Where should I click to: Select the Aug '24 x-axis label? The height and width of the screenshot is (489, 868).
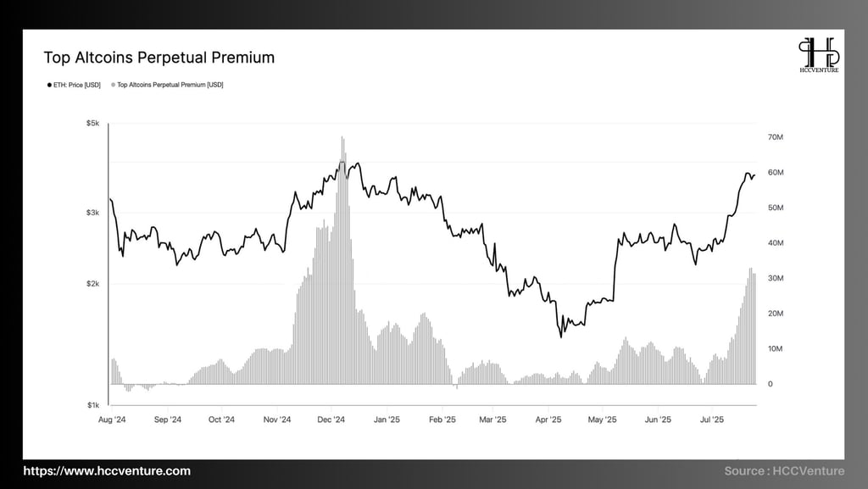pyautogui.click(x=112, y=420)
